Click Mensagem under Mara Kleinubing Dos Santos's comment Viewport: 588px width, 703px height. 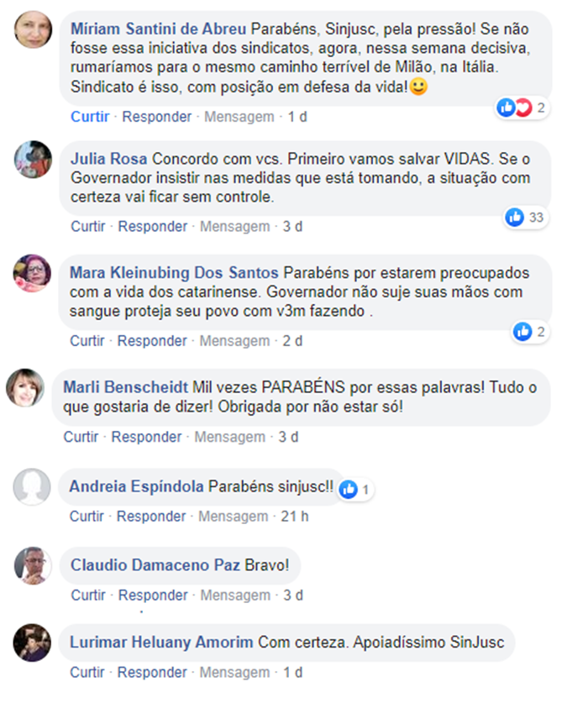point(234,341)
